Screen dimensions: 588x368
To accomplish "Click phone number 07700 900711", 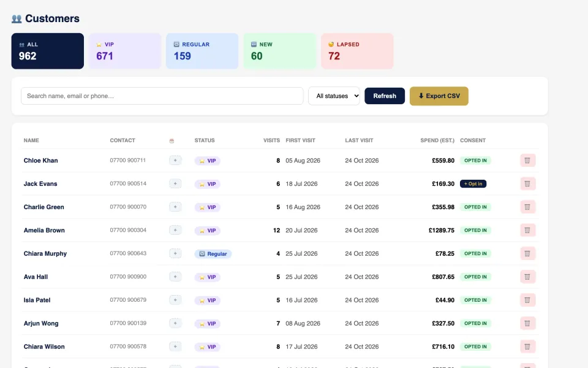I will pos(127,160).
